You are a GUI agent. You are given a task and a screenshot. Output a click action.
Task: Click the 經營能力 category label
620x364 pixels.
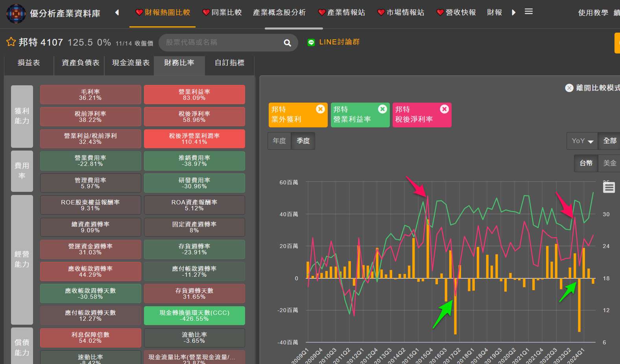[22, 259]
